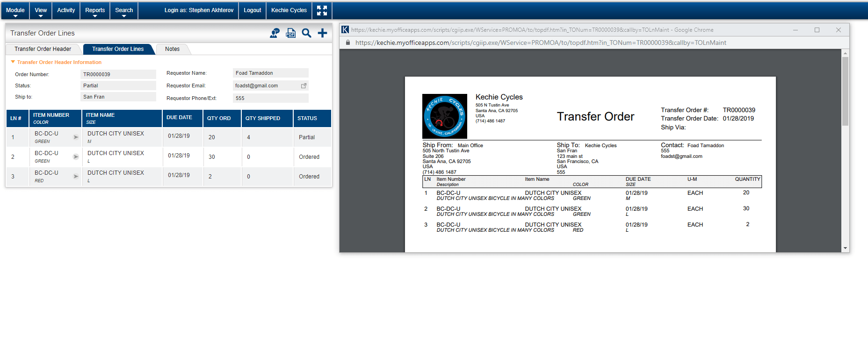Image resolution: width=868 pixels, height=349 pixels.
Task: Select BC-DC-U item in line 1
Action: tap(46, 134)
